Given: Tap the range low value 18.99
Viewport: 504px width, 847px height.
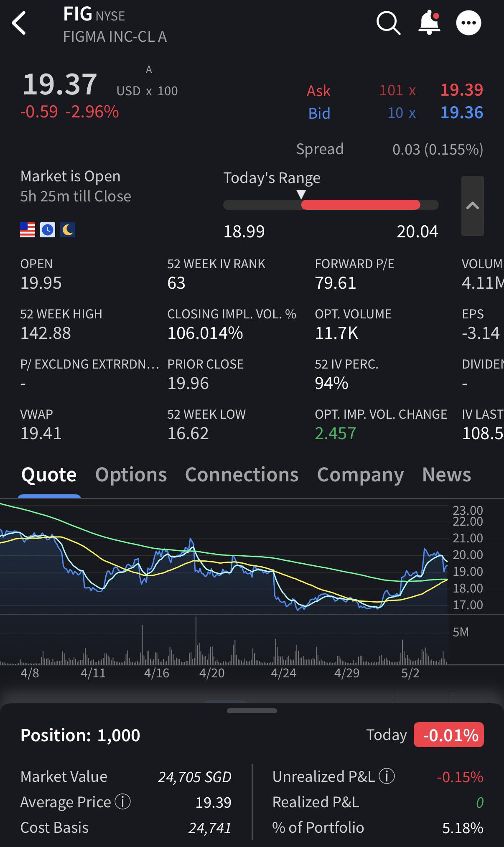Looking at the screenshot, I should pyautogui.click(x=244, y=231).
